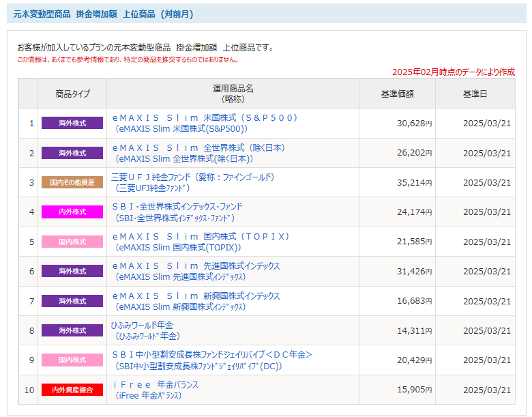Click the 24,174円 price value
Screen dimensions: 532x417
pyautogui.click(x=414, y=212)
